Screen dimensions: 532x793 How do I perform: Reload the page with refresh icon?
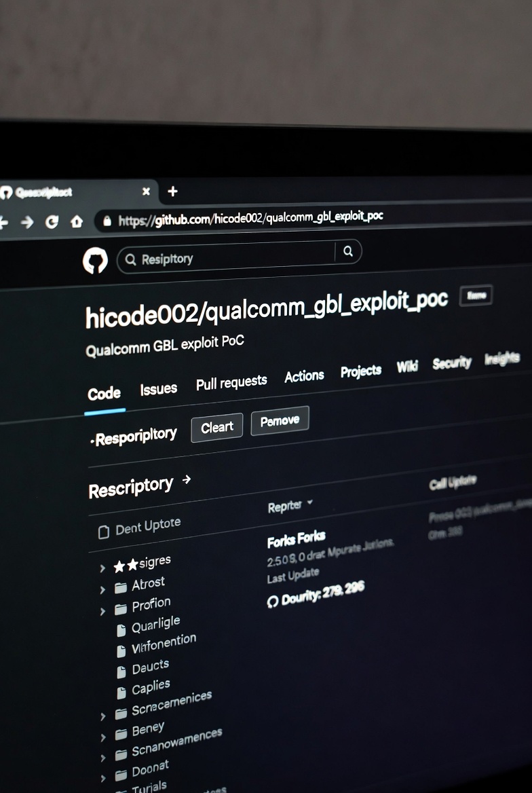coord(52,221)
